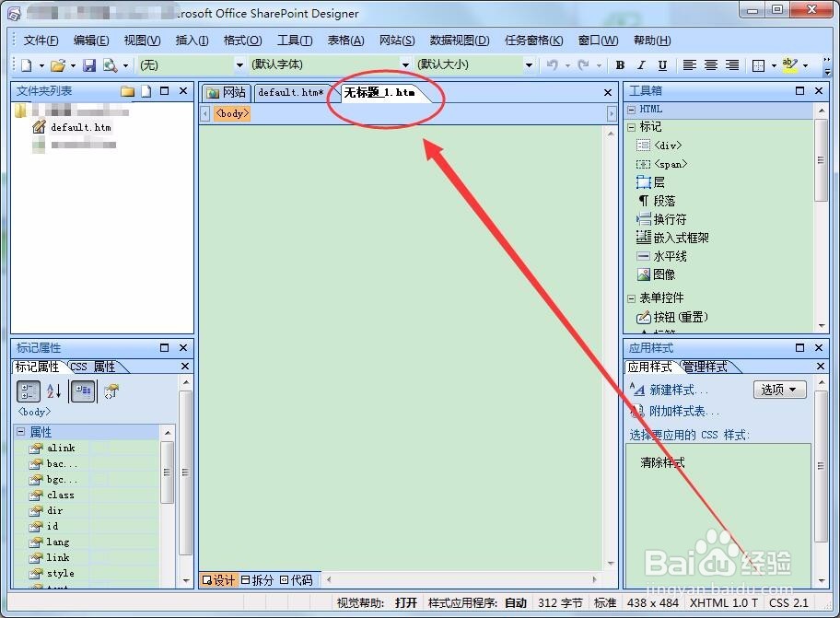This screenshot has height=618, width=840.
Task: Switch to 设计 view
Action: (218, 580)
